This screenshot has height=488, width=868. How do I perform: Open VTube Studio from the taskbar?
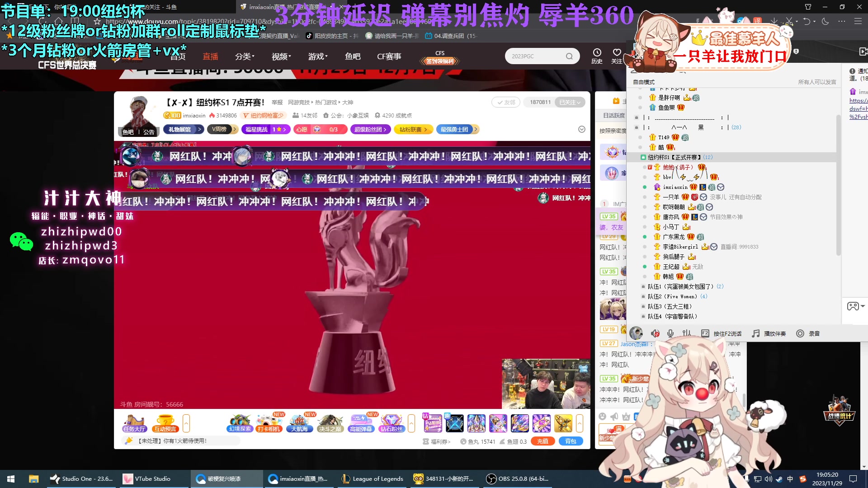(154, 479)
